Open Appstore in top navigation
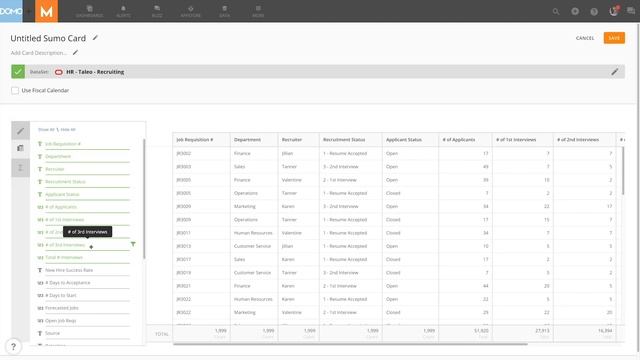Viewport: 640px width, 360px height. coord(191,11)
